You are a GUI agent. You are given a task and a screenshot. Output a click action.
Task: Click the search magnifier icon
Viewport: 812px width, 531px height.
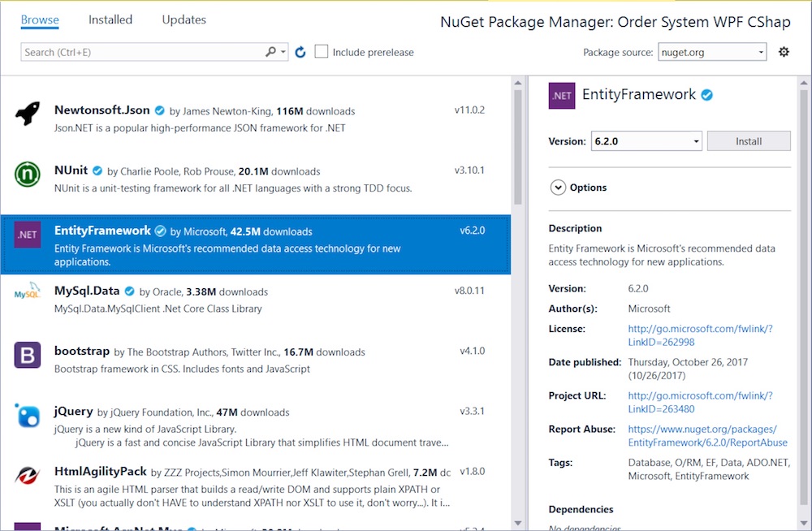(271, 52)
